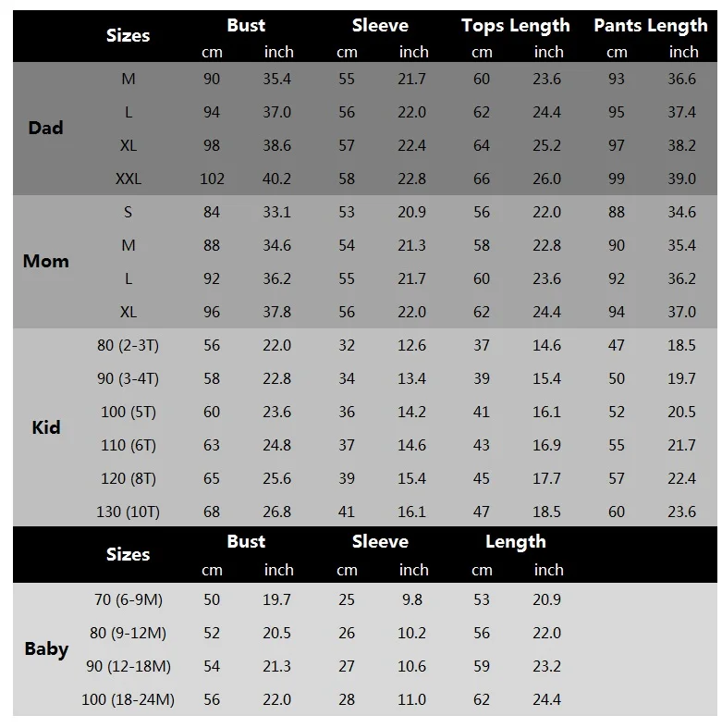This screenshot has width=722, height=728.
Task: Select the Baby 70 (6-9M) size
Action: pyautogui.click(x=128, y=599)
